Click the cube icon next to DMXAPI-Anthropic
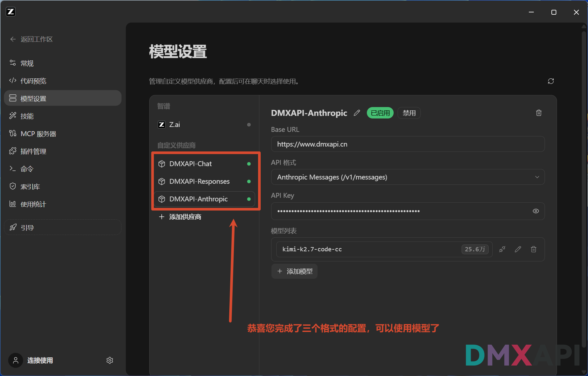 coord(162,199)
